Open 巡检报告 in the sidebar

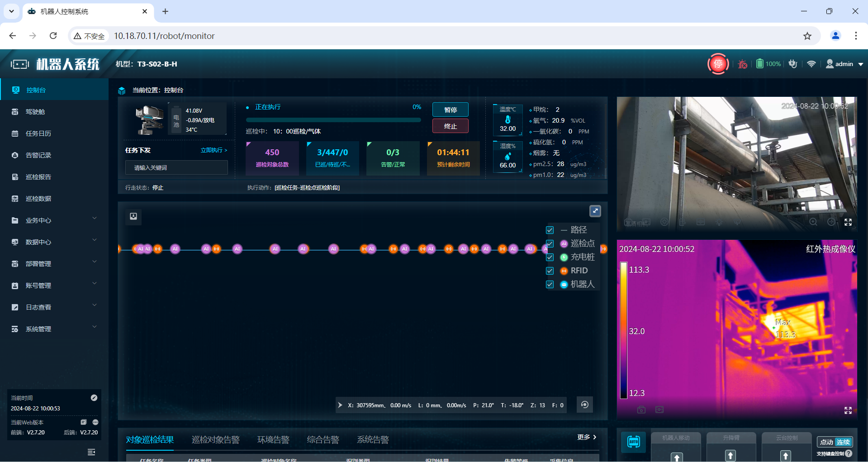38,177
